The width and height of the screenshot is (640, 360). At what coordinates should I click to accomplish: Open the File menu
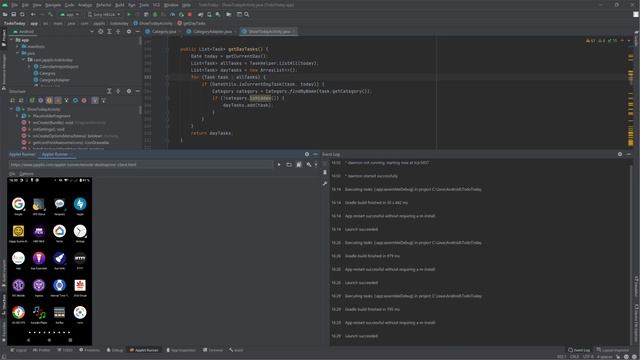pyautogui.click(x=15, y=5)
